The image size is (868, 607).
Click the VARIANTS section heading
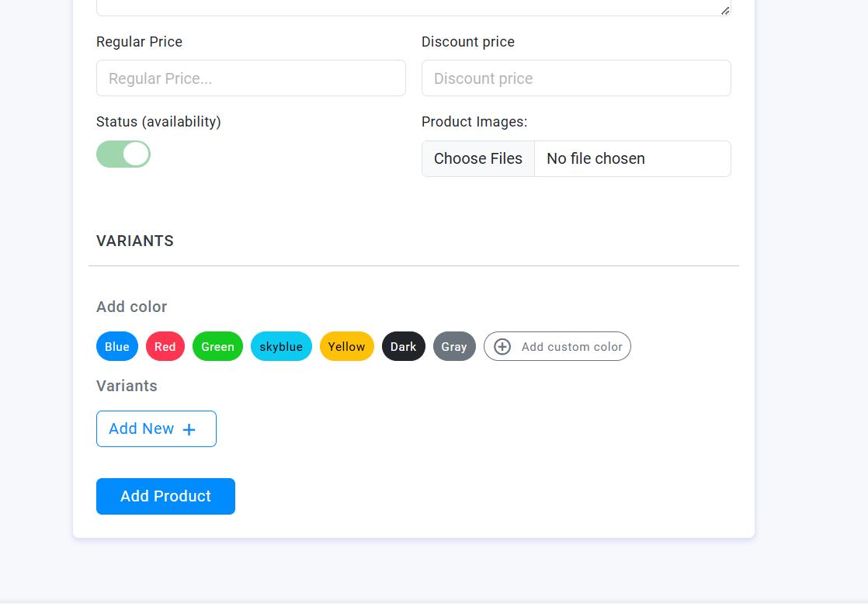click(135, 241)
